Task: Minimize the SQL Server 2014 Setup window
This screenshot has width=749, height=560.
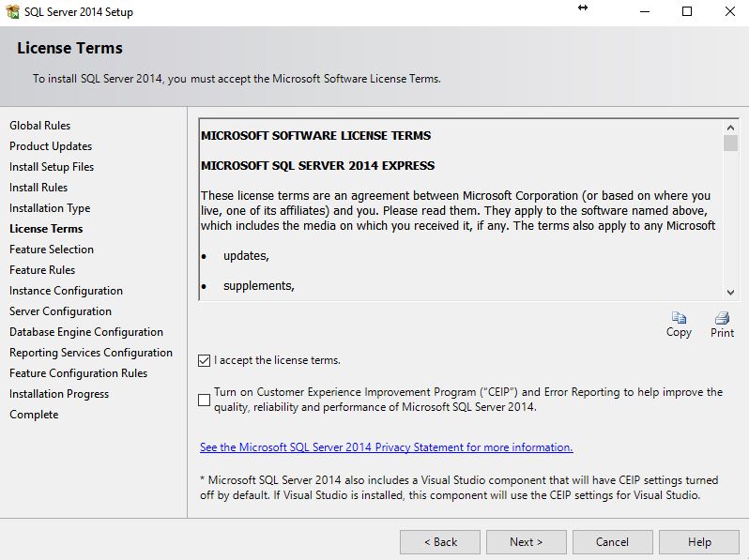Action: pyautogui.click(x=645, y=11)
